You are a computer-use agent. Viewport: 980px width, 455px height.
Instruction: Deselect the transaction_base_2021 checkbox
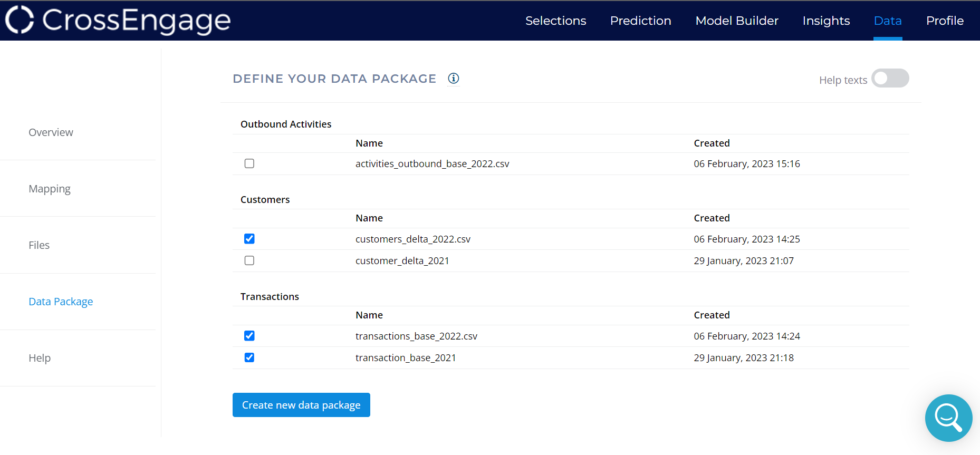[x=249, y=357]
